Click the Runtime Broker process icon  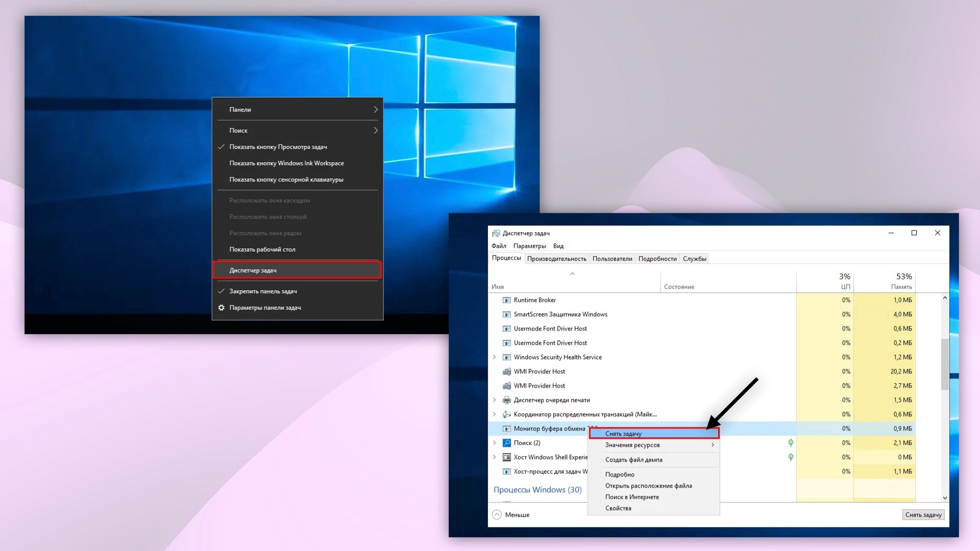[x=506, y=300]
